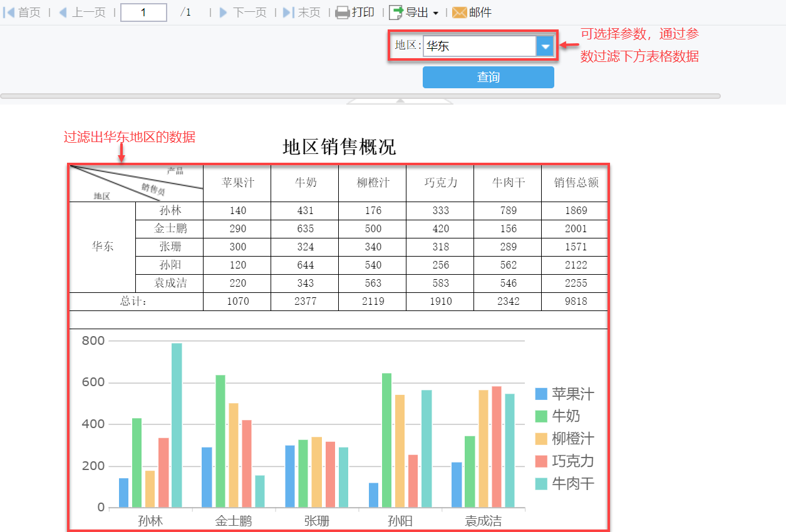Viewport: 786px width, 532px height.
Task: Click the 牛奶 column header
Action: (x=305, y=183)
